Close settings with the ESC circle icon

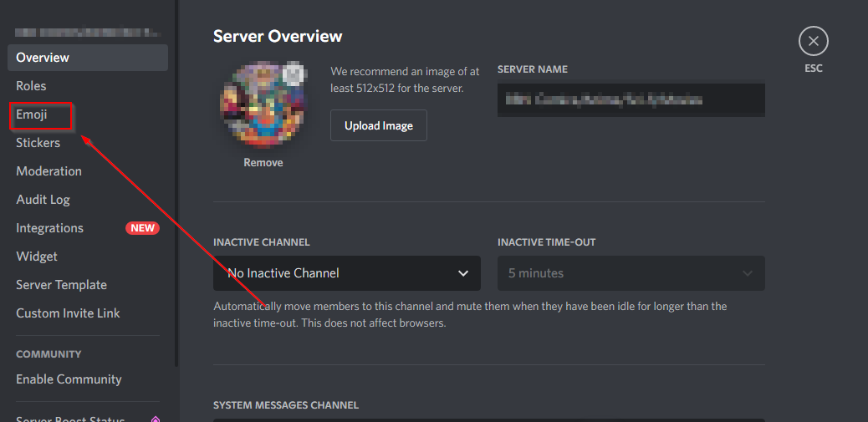tap(813, 41)
